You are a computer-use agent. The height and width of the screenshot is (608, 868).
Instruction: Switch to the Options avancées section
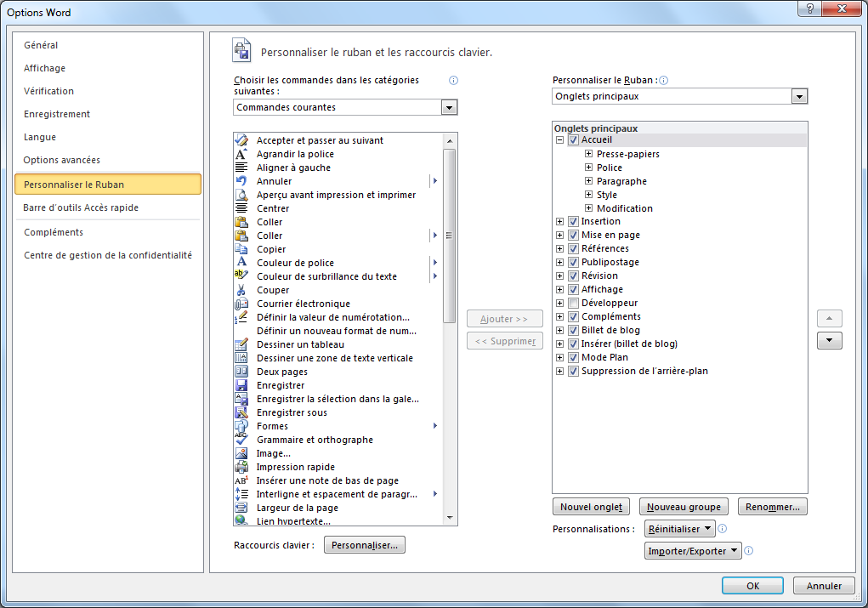tap(62, 160)
